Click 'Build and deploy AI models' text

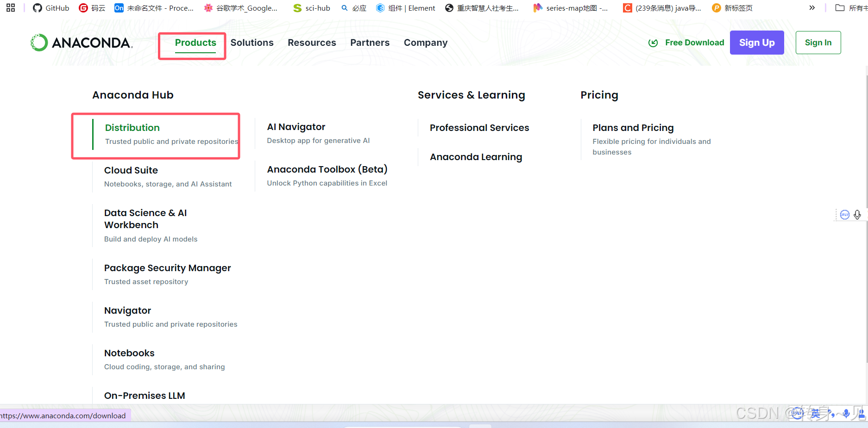151,239
